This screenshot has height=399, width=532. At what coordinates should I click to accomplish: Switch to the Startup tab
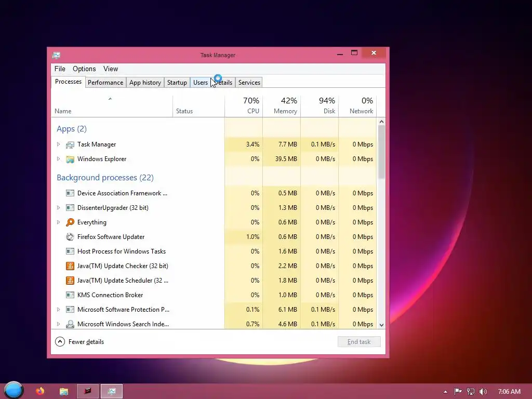pos(177,83)
